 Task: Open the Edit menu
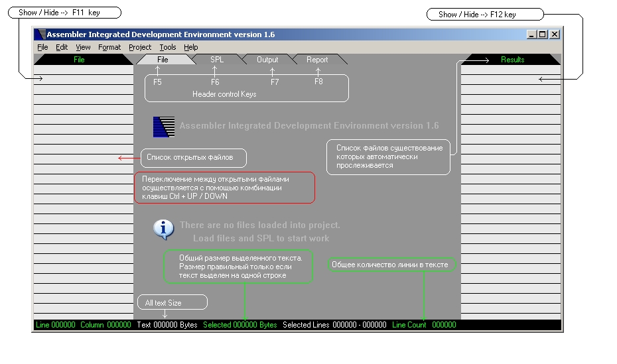pos(62,48)
